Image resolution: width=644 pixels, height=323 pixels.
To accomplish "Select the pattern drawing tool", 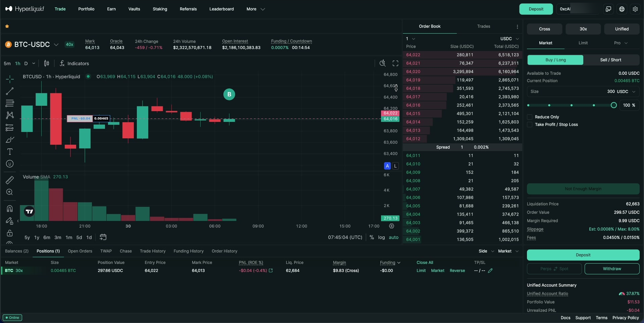I will 10,115.
